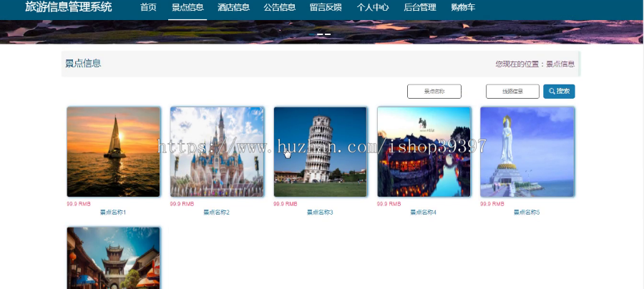This screenshot has height=289, width=644.
Task: Click the 99.9 RMB price under water town image
Action: point(389,204)
